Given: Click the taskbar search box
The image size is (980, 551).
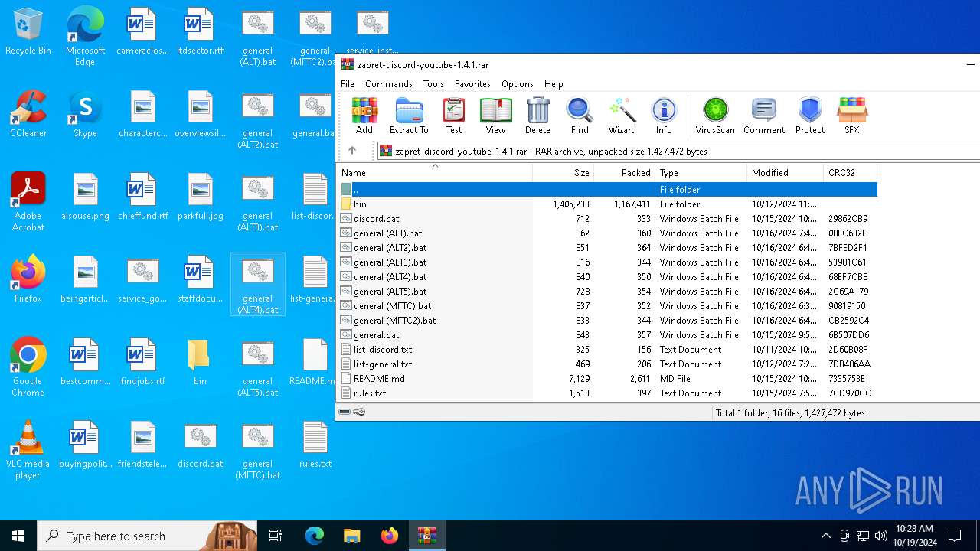Looking at the screenshot, I should (147, 536).
